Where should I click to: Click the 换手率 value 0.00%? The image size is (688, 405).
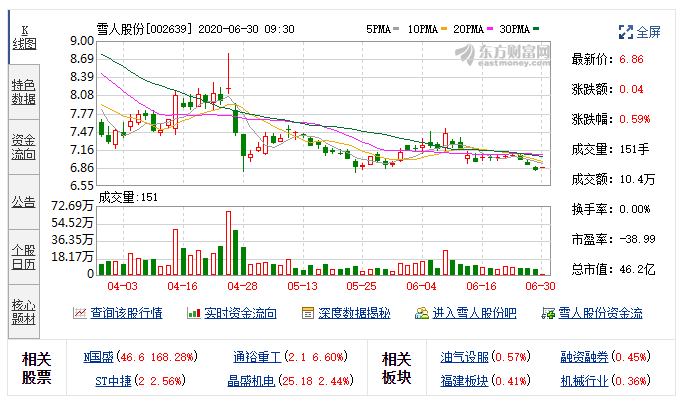tap(634, 209)
